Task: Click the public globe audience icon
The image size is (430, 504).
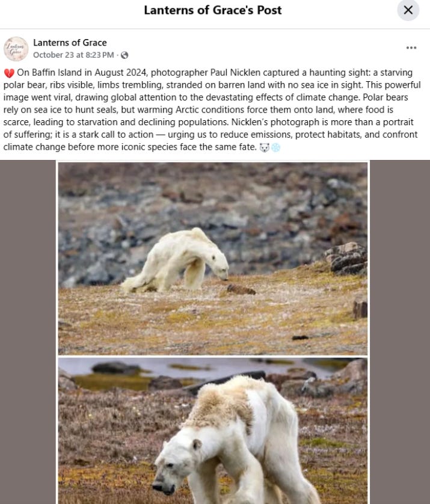Action: click(124, 55)
